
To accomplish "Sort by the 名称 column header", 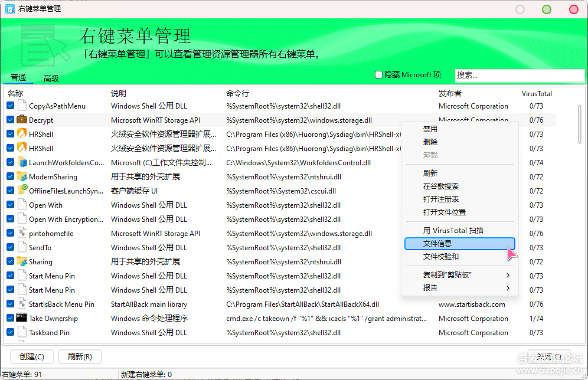I will pyautogui.click(x=15, y=93).
